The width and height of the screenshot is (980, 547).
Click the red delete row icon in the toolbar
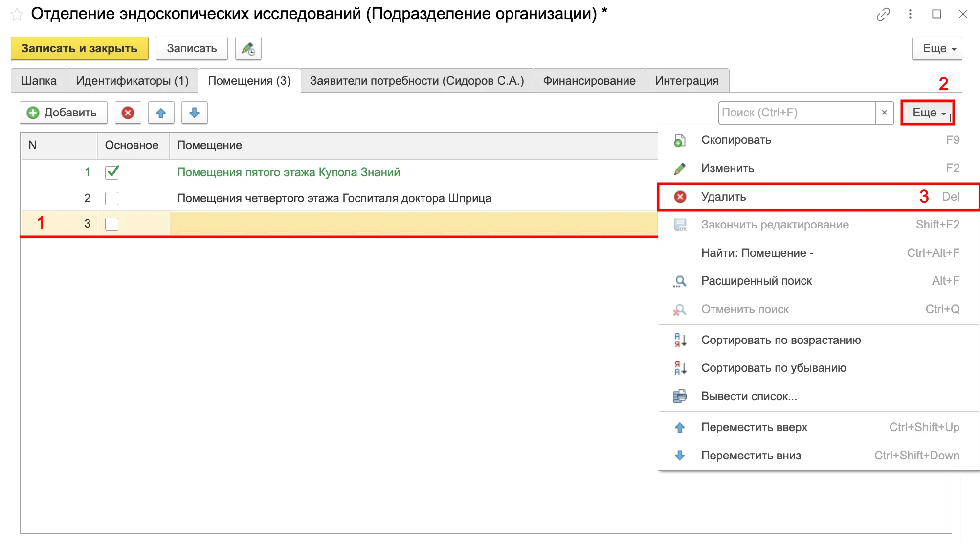pyautogui.click(x=128, y=113)
